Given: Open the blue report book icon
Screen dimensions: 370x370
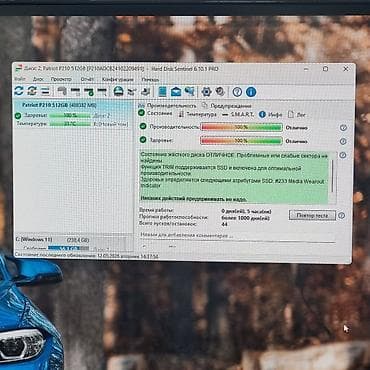Looking at the screenshot, I should (x=162, y=91).
